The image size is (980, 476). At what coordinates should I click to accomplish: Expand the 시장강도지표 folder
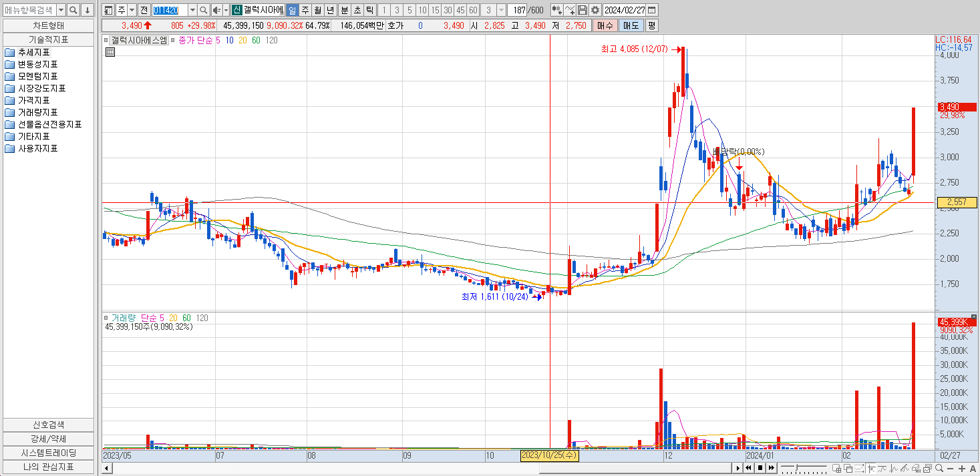pyautogui.click(x=35, y=88)
